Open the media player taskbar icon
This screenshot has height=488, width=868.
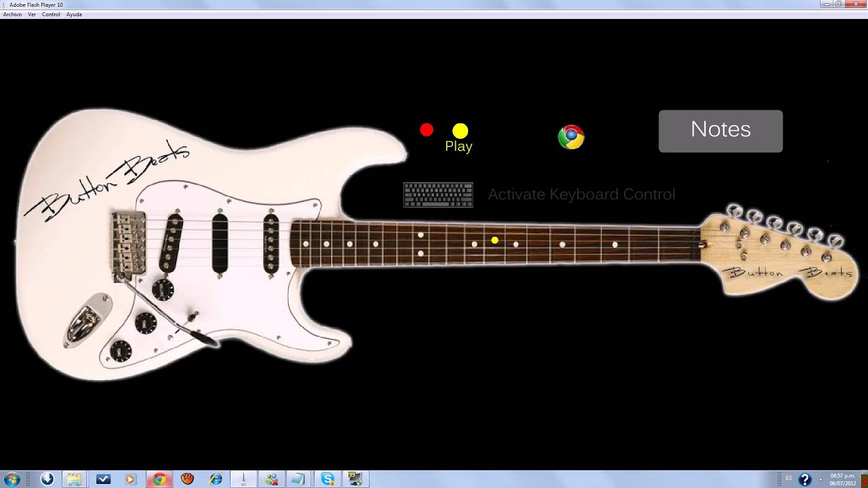130,479
